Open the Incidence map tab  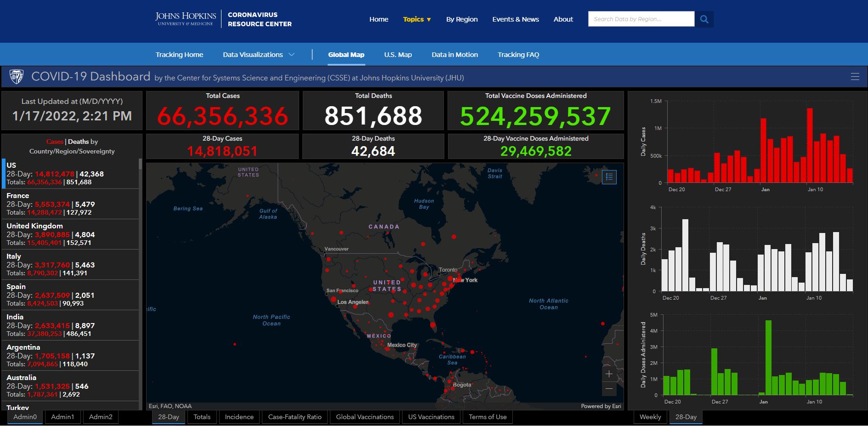pos(239,417)
